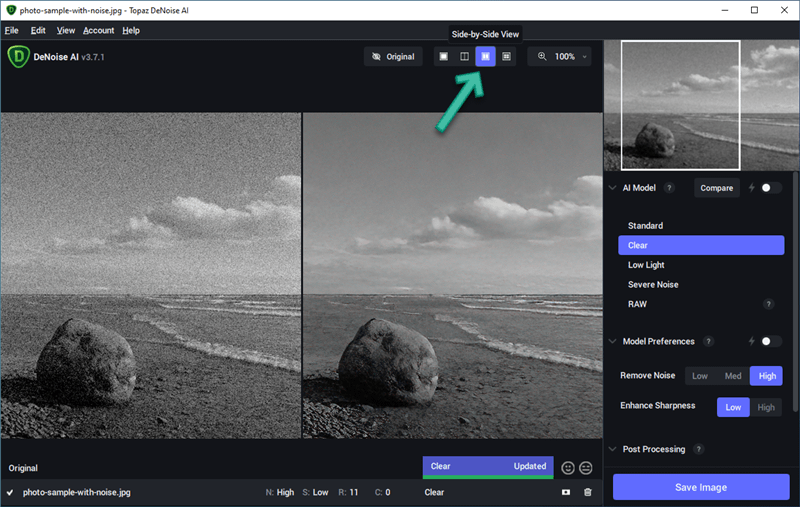Activate Side-by-Side View icon
The height and width of the screenshot is (507, 800).
pyautogui.click(x=485, y=57)
